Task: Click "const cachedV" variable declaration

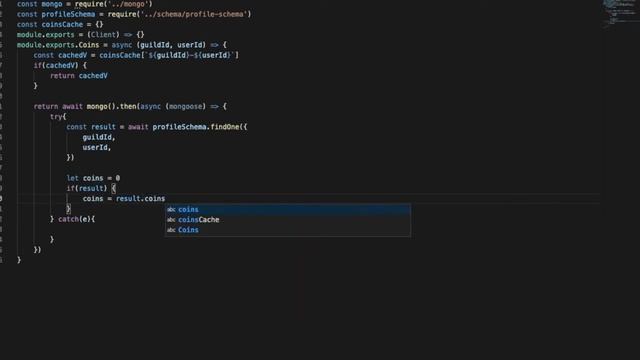Action: (60, 55)
